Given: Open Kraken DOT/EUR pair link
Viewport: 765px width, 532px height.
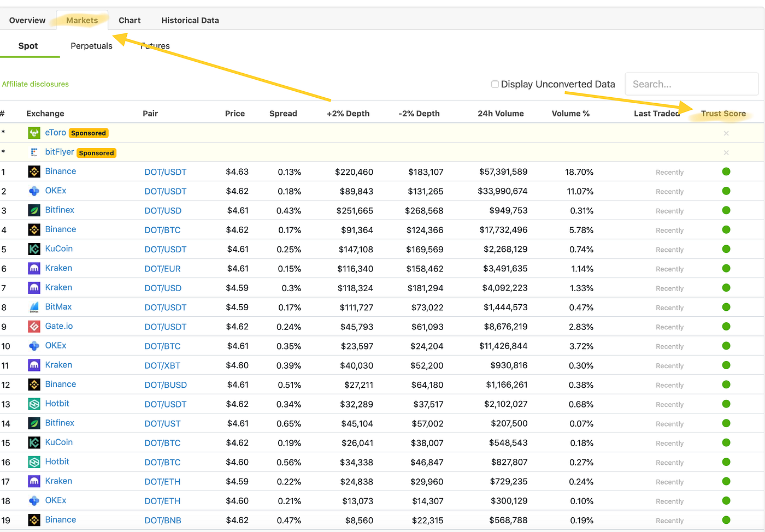Looking at the screenshot, I should pos(162,269).
